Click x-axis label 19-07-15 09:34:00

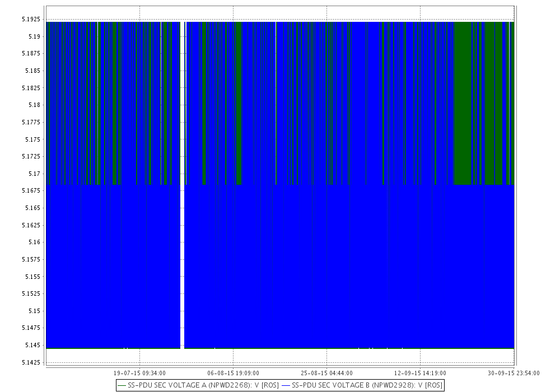click(139, 373)
